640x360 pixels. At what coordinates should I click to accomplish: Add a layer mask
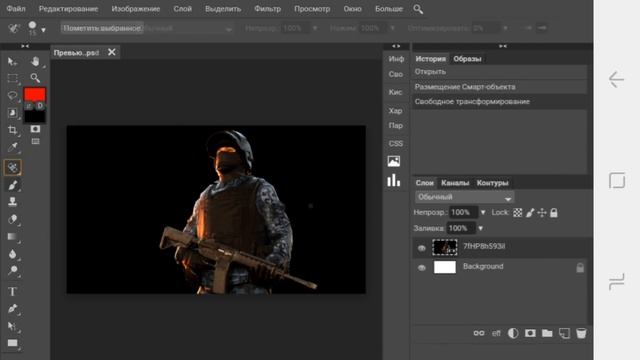pos(530,333)
